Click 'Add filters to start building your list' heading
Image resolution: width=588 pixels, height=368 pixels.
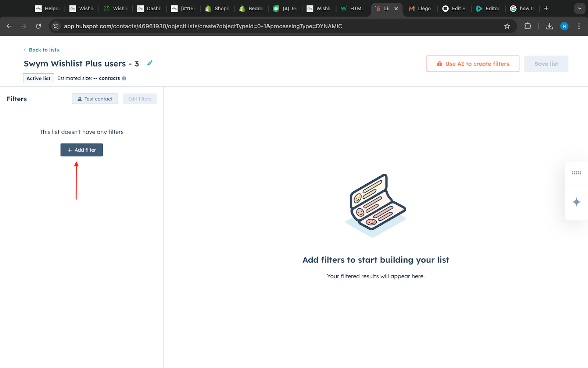[376, 260]
